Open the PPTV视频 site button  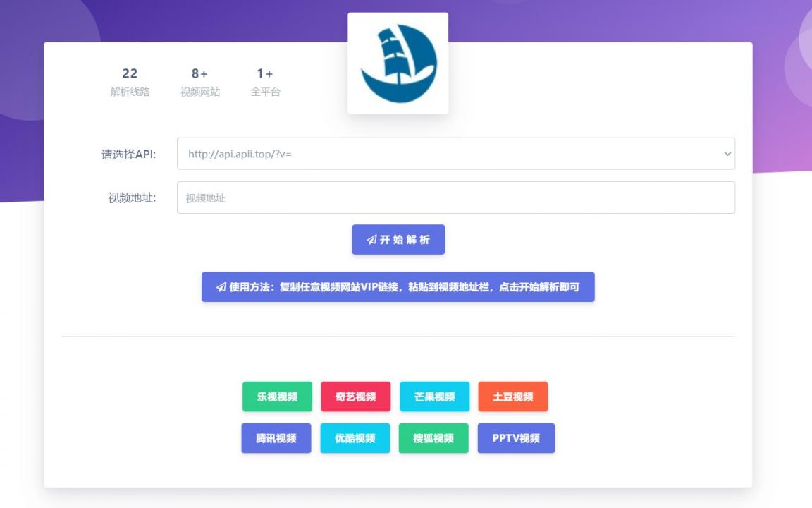click(x=516, y=438)
